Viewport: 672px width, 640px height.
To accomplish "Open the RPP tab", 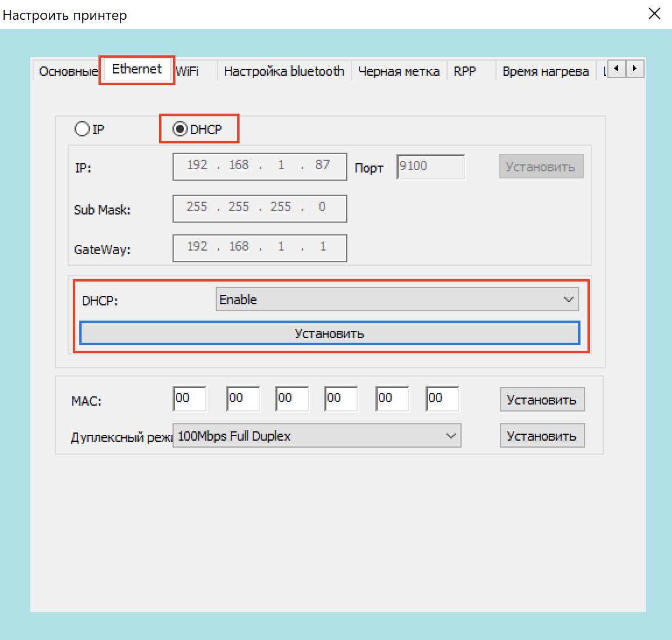I will 465,72.
